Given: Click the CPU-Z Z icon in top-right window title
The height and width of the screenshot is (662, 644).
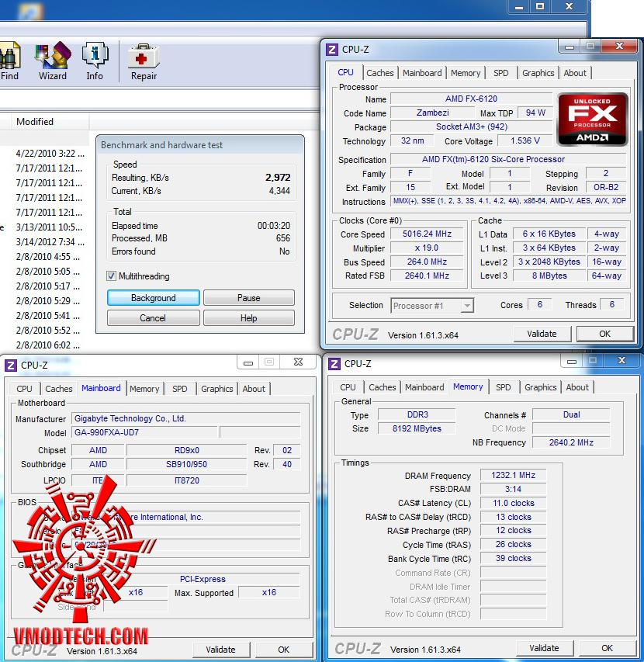Looking at the screenshot, I should click(x=332, y=50).
